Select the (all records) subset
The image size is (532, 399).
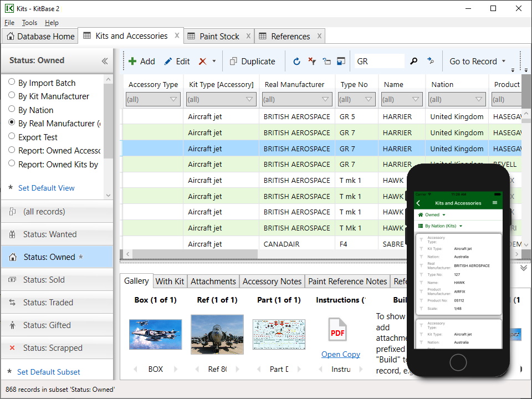tap(57, 212)
